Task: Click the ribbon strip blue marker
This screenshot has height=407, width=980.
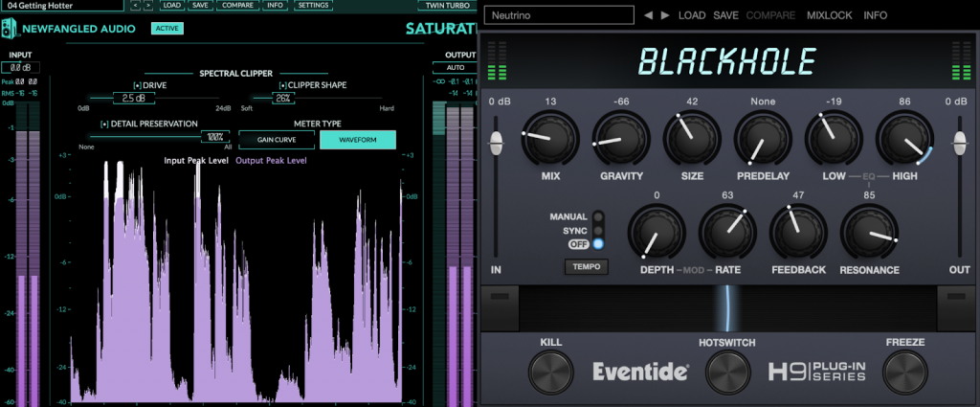Action: click(727, 308)
